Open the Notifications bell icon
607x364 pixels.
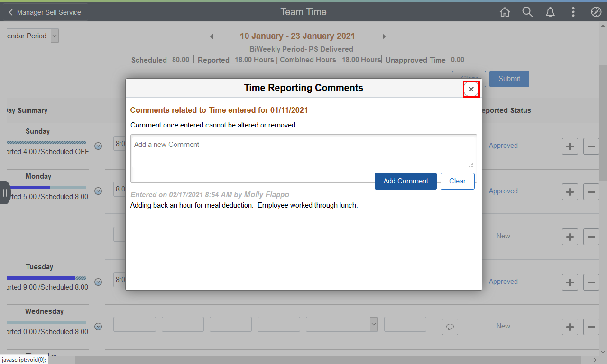(550, 12)
